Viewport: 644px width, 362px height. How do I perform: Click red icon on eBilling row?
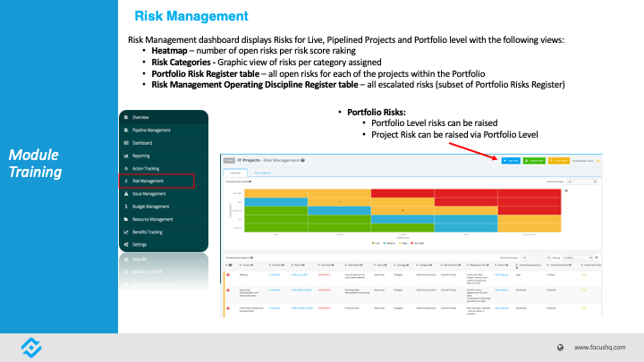tap(228, 275)
